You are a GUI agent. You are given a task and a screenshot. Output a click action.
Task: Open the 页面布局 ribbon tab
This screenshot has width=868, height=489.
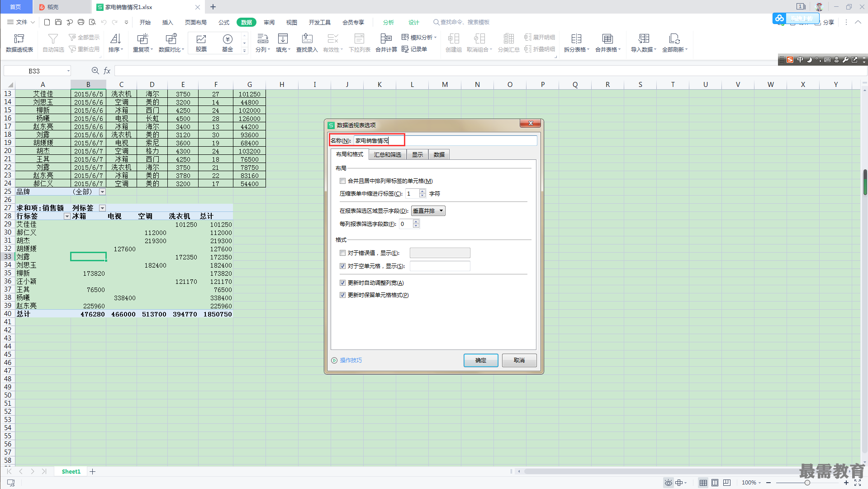[x=196, y=22]
